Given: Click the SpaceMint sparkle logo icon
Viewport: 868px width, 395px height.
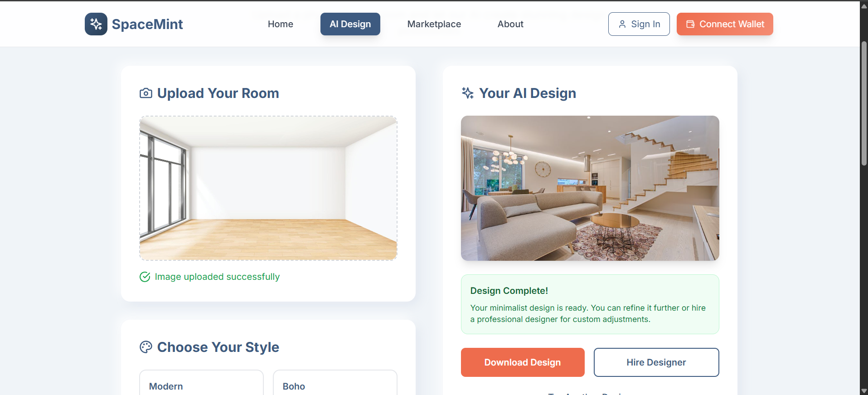Looking at the screenshot, I should tap(96, 24).
